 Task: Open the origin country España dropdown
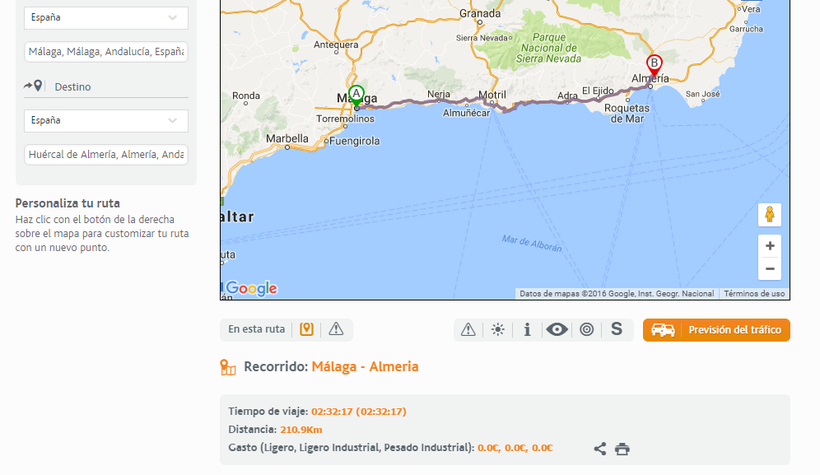105,18
